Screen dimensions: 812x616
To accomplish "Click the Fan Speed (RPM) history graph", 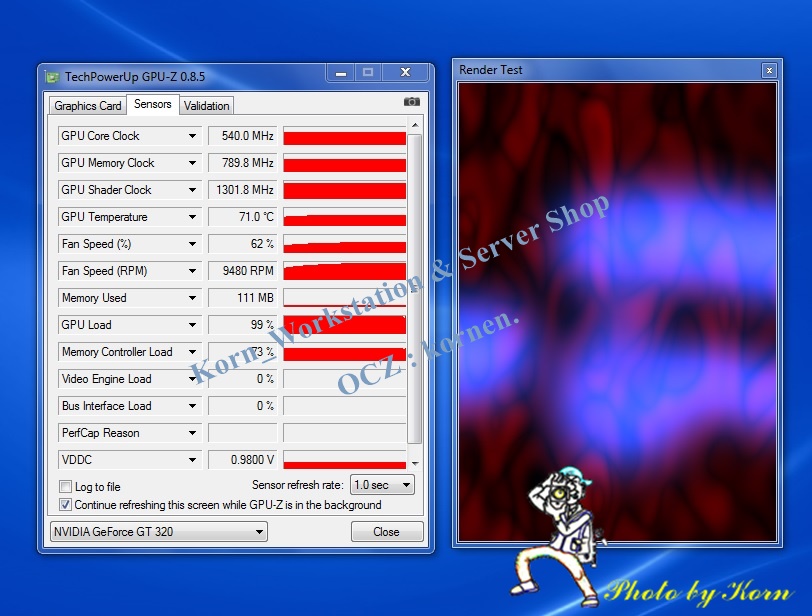I will 344,271.
